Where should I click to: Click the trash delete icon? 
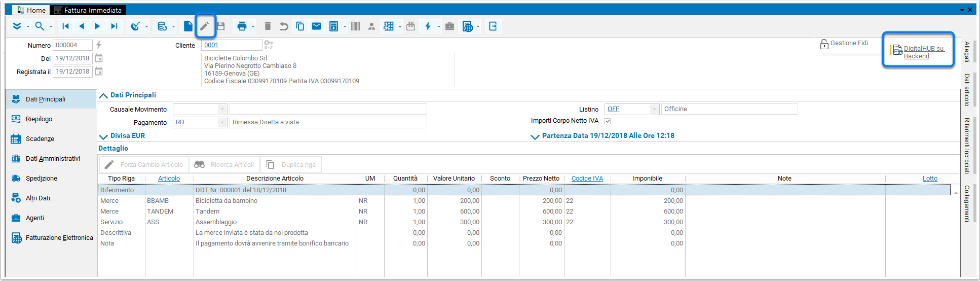(268, 26)
